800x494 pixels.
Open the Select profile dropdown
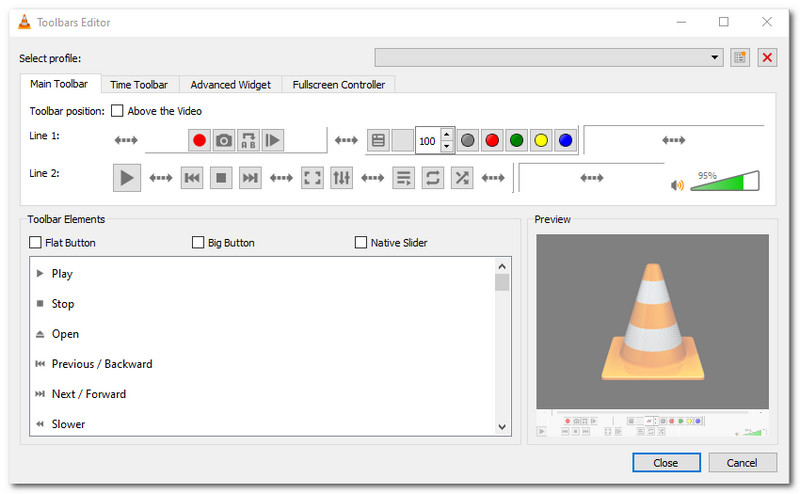548,57
